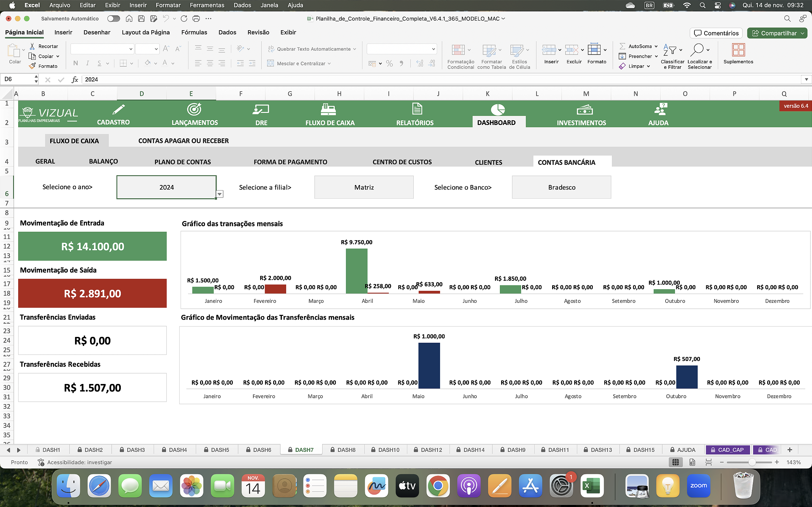Click the CADASTRO navigation button
The height and width of the screenshot is (507, 812).
113,115
